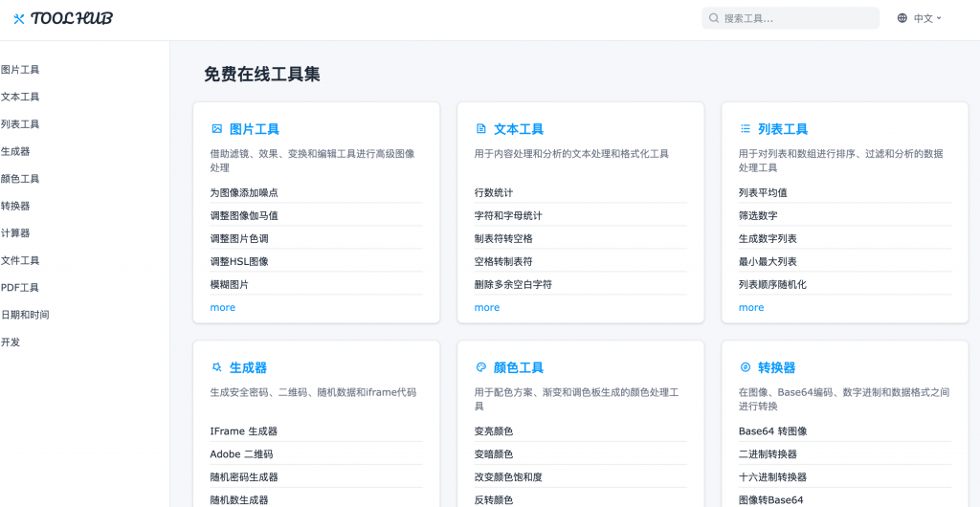This screenshot has width=980, height=507.
Task: Open 日期和时间 from the sidebar
Action: coord(25,315)
